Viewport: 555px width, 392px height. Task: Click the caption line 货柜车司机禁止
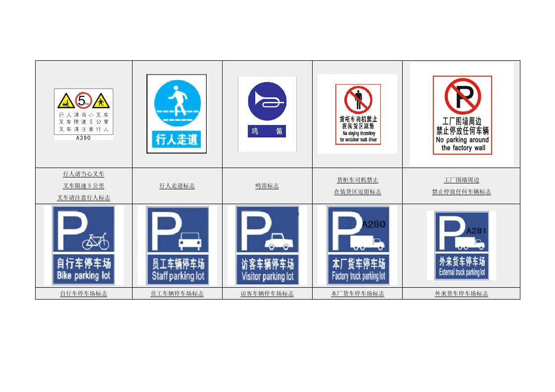point(358,180)
